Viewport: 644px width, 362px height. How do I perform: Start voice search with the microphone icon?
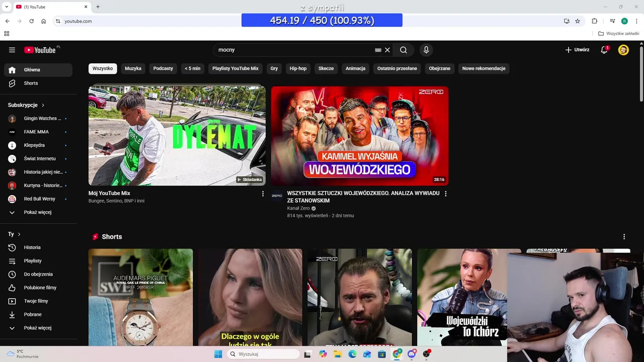tap(426, 50)
